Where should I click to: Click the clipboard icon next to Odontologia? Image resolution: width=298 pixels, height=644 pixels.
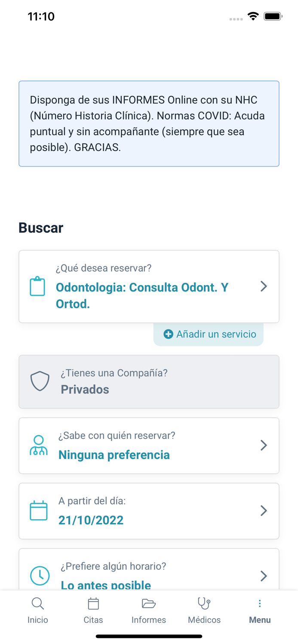(x=37, y=286)
